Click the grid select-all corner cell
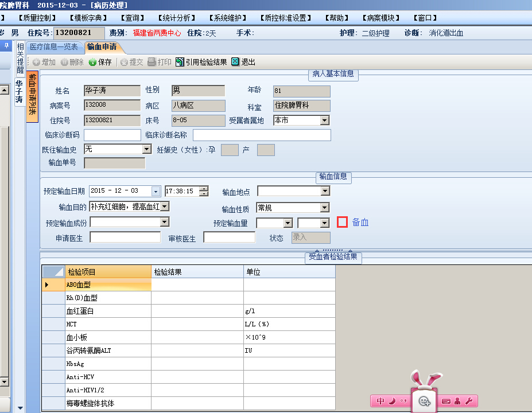532x413 pixels. pos(53,272)
